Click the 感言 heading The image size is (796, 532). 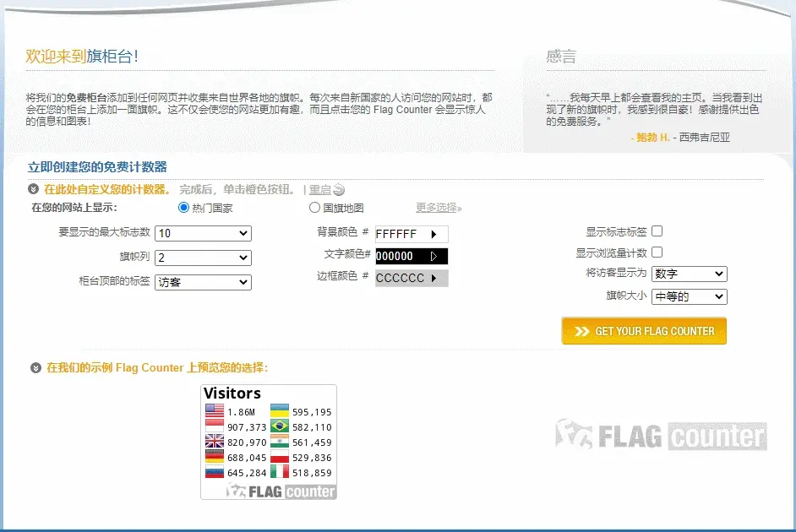[561, 56]
